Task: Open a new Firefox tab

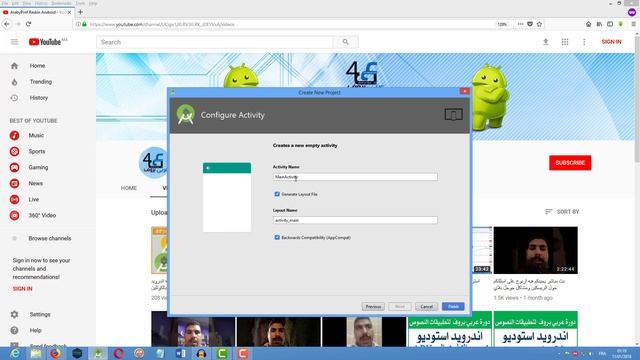Action: tap(80, 12)
